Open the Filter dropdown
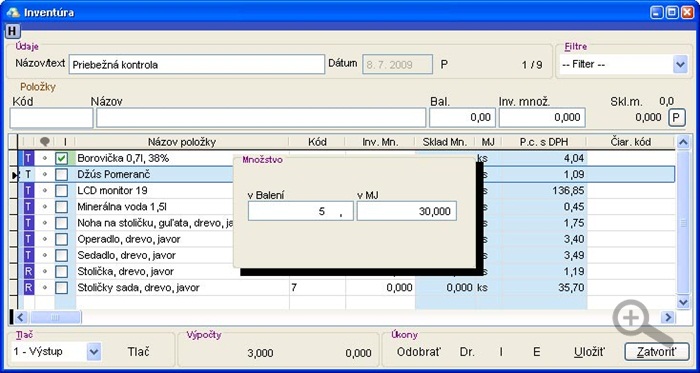Image resolution: width=700 pixels, height=373 pixels. [x=680, y=64]
